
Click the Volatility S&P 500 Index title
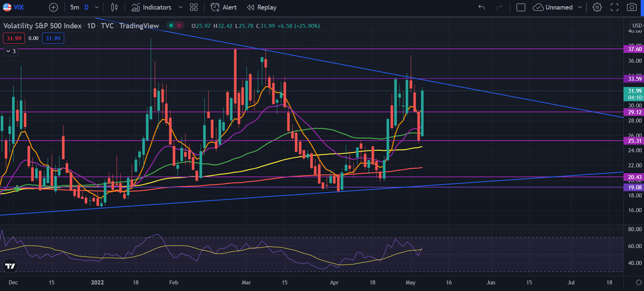pos(43,26)
